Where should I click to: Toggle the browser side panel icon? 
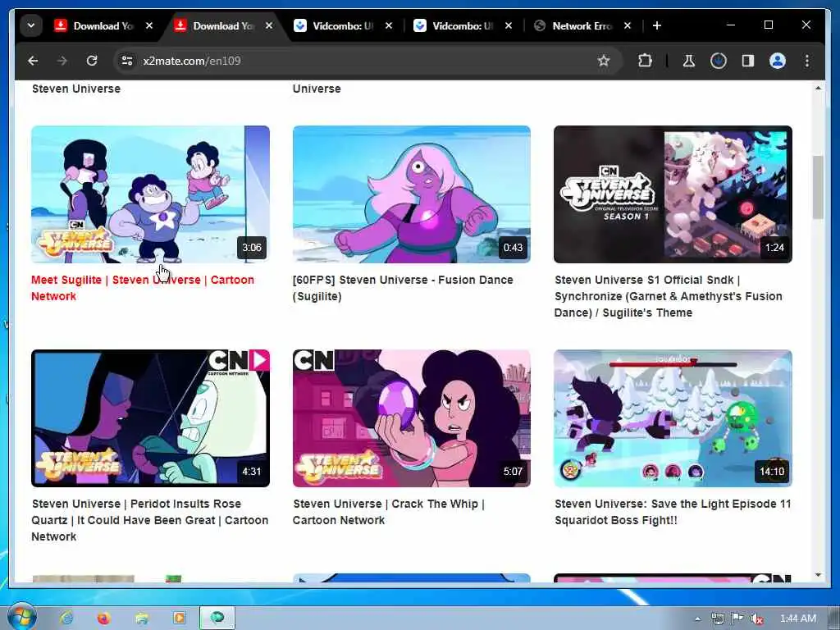pyautogui.click(x=748, y=61)
